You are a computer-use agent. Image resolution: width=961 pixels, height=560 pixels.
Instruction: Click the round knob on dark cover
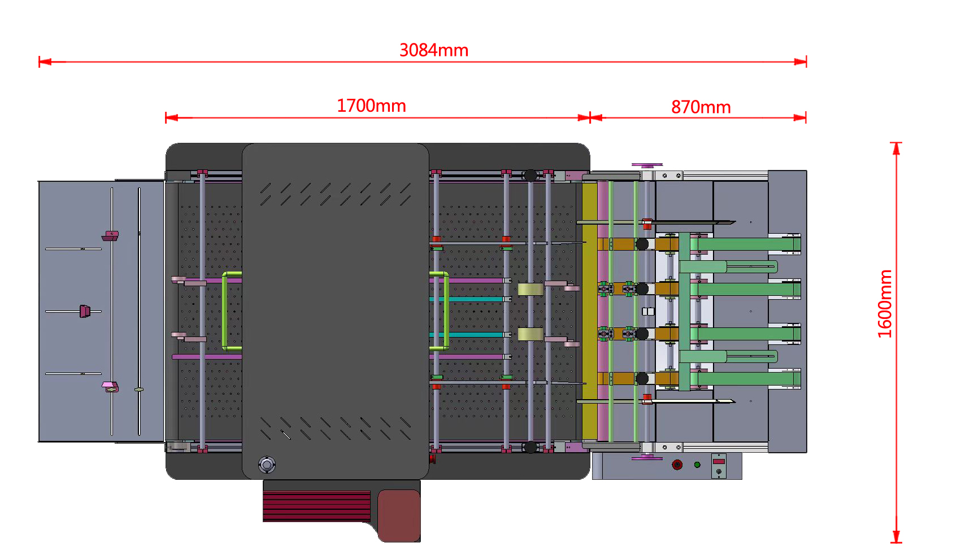pyautogui.click(x=267, y=465)
